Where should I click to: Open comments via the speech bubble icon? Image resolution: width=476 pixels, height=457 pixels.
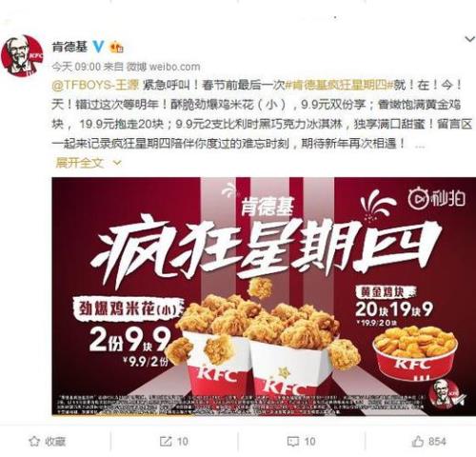point(292,442)
